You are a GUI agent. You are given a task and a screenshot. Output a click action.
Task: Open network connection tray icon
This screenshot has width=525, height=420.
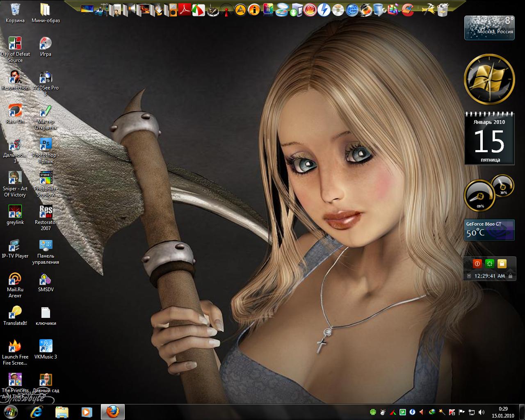[x=471, y=412]
